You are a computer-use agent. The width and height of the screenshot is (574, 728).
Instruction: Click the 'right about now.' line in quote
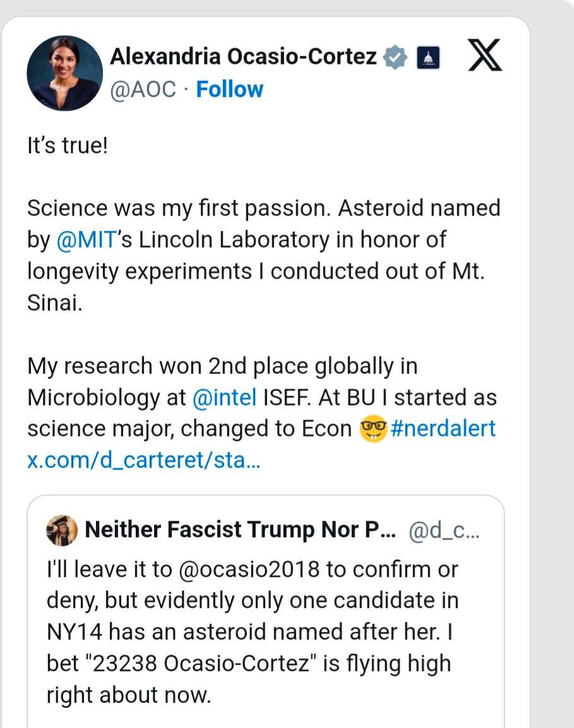coord(129,695)
